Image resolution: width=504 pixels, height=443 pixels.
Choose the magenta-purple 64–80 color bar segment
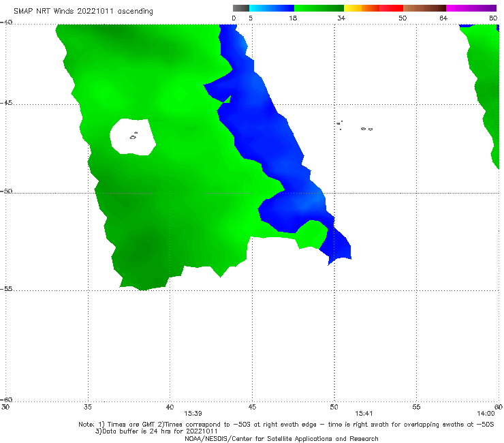[x=471, y=8]
